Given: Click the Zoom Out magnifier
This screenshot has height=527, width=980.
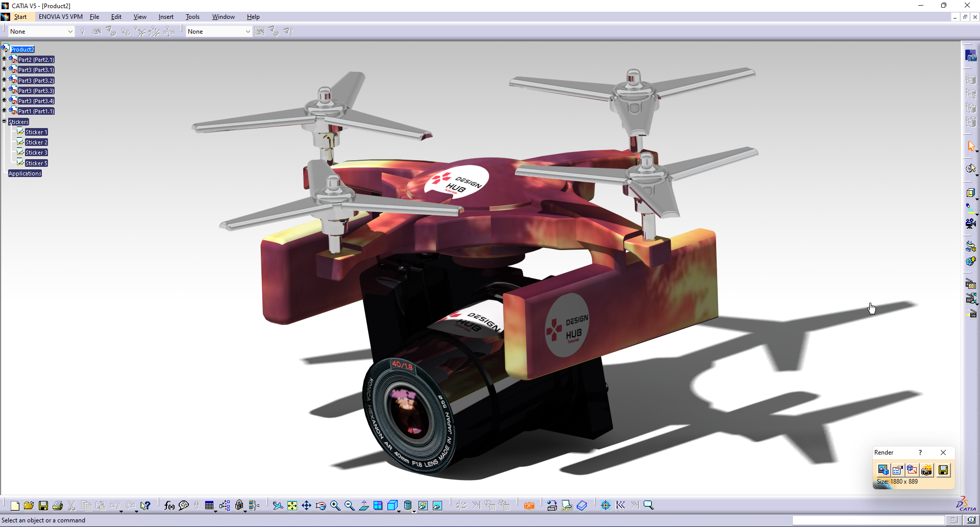Looking at the screenshot, I should [349, 506].
